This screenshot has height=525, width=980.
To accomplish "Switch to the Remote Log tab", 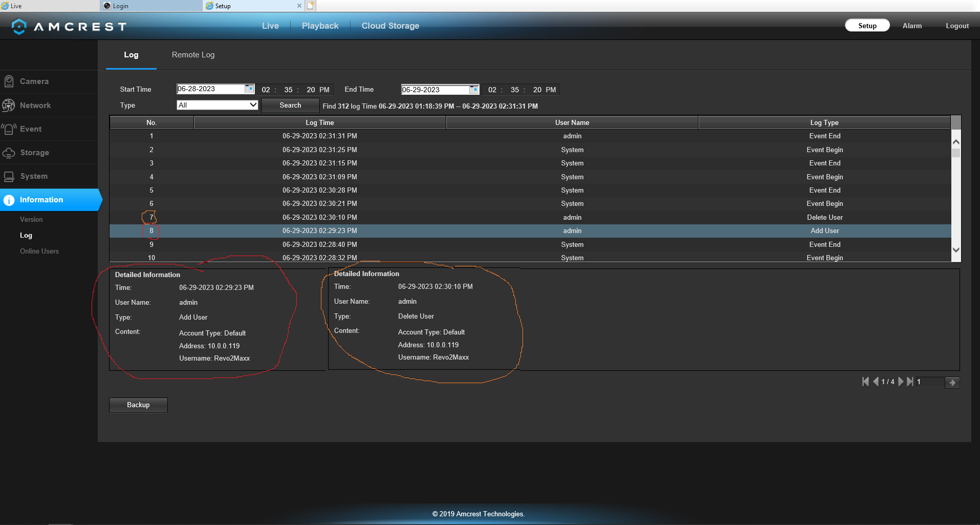I will point(193,55).
